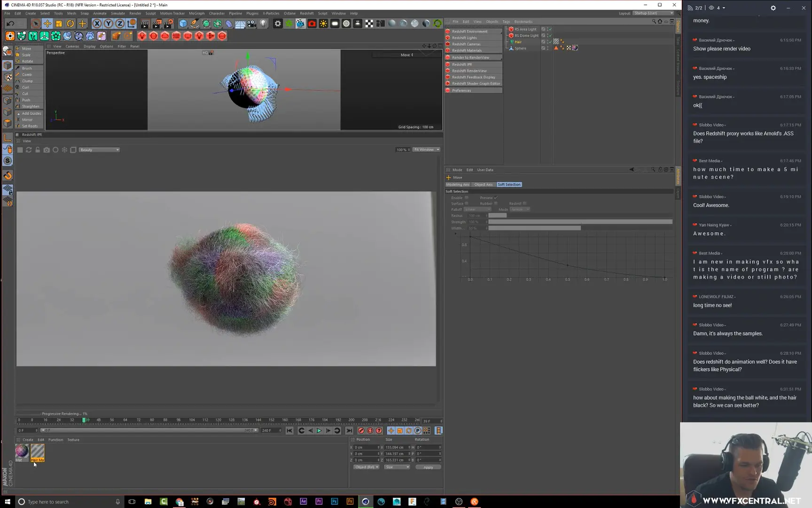Open Render to RenderView submenu

click(474, 57)
